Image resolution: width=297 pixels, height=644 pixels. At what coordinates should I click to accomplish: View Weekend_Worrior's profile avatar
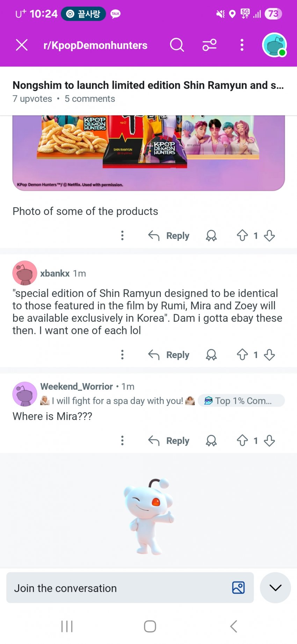coord(25,394)
